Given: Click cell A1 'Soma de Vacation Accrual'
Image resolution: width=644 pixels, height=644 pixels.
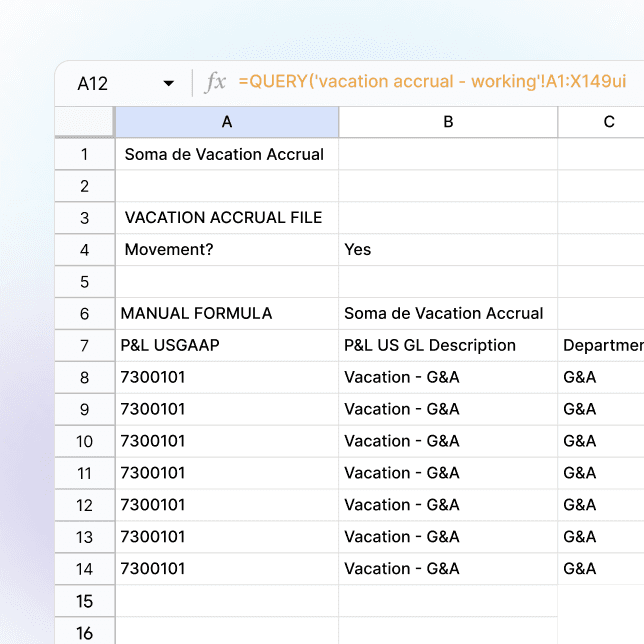Looking at the screenshot, I should click(227, 154).
